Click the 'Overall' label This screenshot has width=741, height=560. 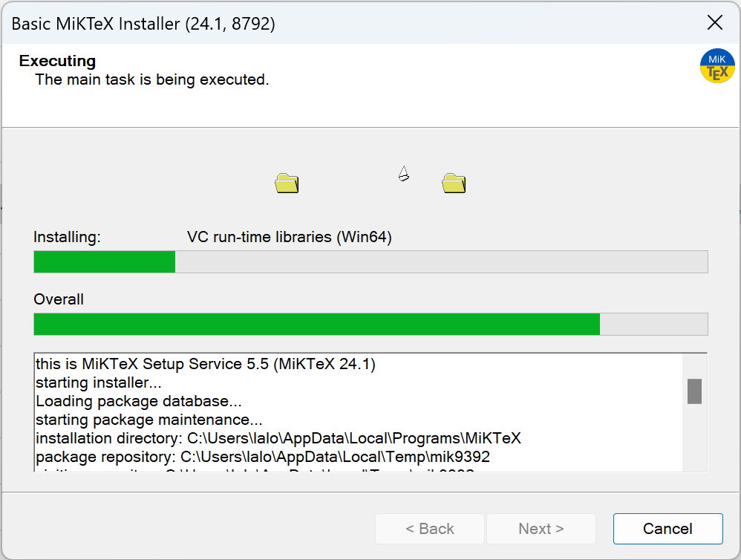pyautogui.click(x=59, y=299)
